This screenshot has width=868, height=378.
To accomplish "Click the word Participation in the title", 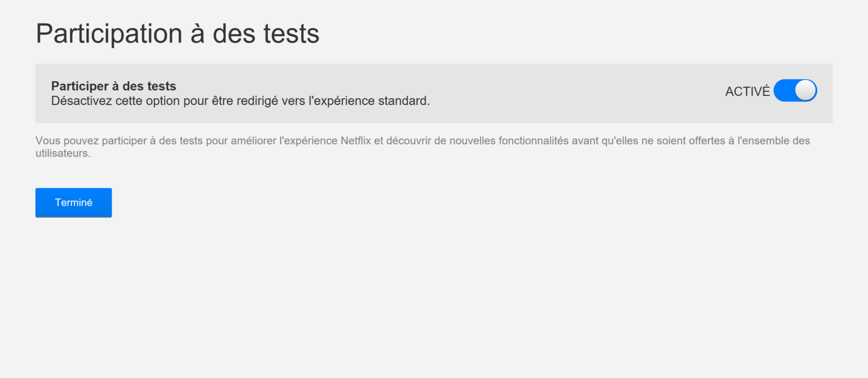I will (109, 34).
